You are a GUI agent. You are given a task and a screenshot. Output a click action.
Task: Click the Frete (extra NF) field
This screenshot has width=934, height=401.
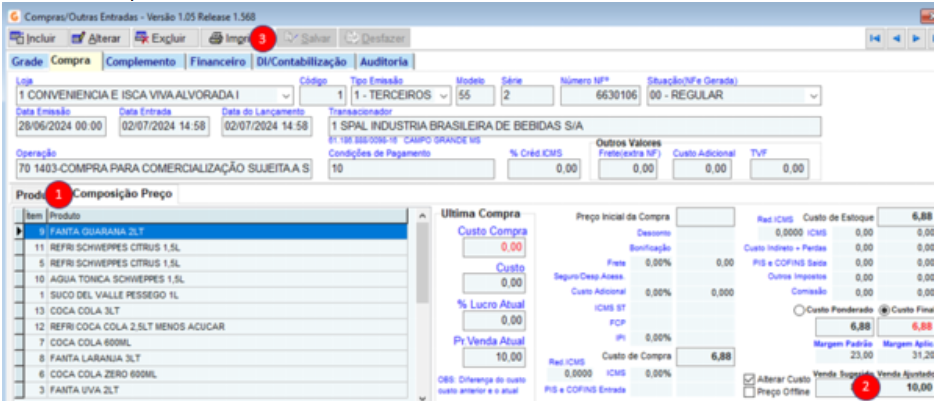click(x=628, y=169)
